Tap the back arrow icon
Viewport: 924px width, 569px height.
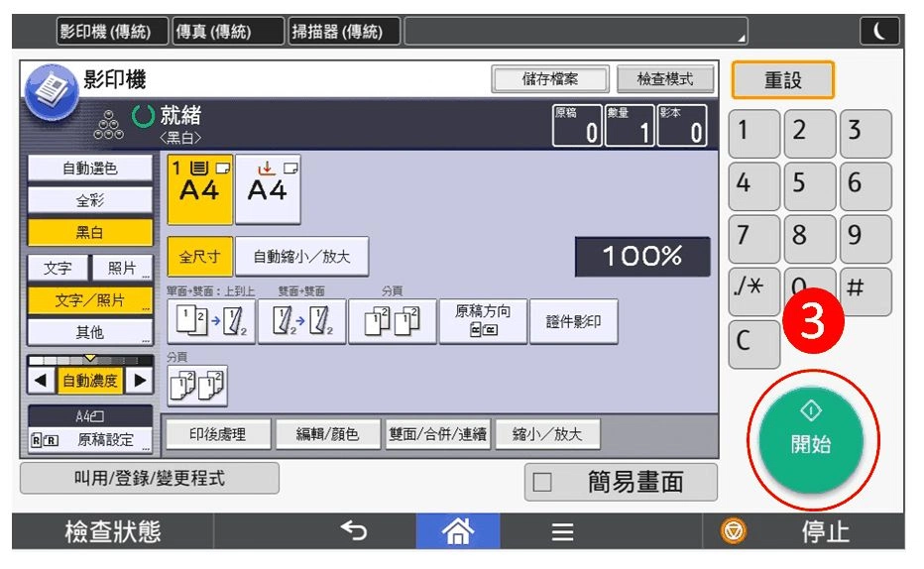354,532
